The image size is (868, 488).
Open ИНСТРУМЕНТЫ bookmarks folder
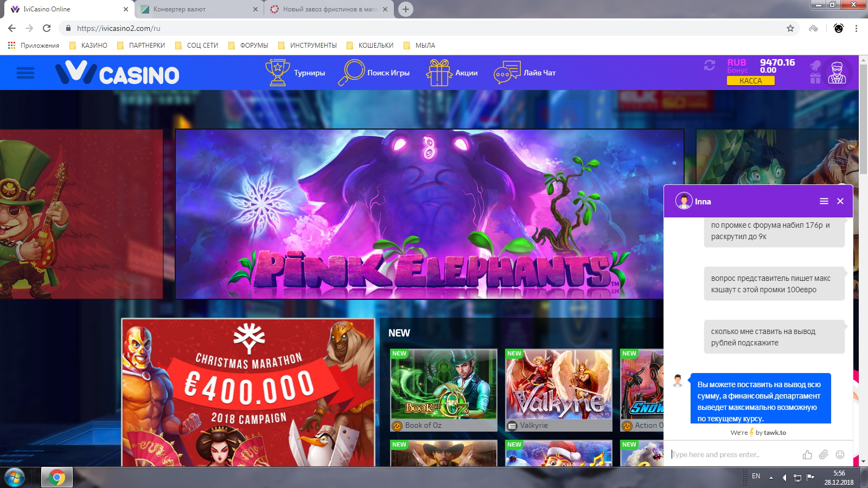pyautogui.click(x=307, y=46)
